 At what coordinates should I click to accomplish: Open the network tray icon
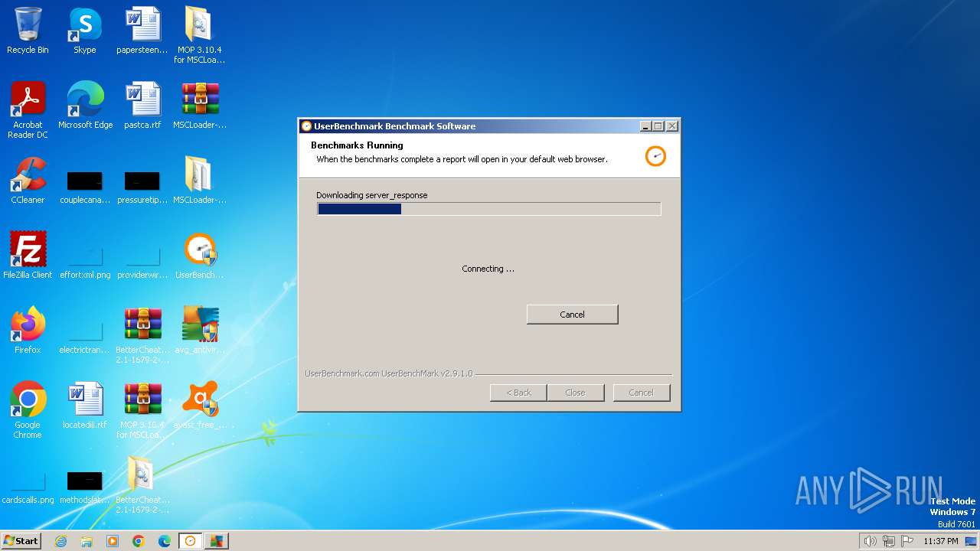click(x=889, y=541)
